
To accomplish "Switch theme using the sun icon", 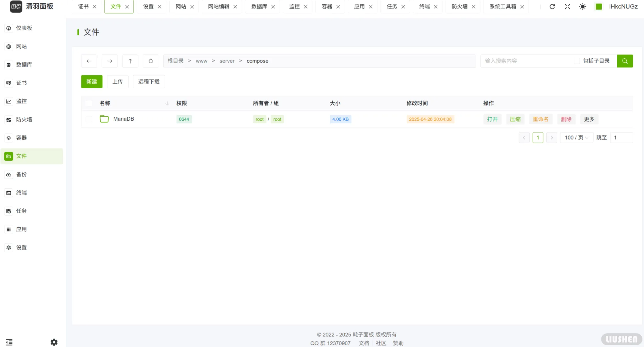I will (x=583, y=6).
